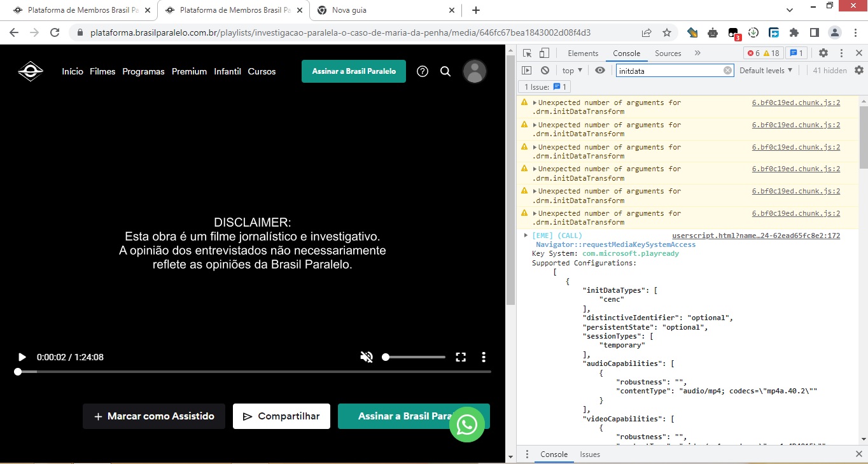This screenshot has height=464, width=868.
Task: Click Marcar como Assistido button
Action: pos(154,416)
